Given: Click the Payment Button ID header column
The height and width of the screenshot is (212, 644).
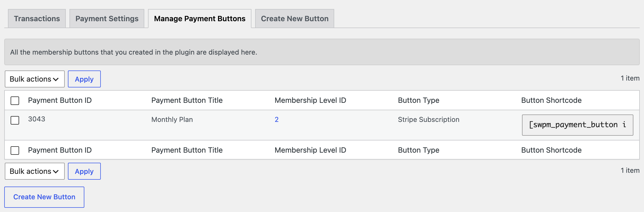Looking at the screenshot, I should pos(60,100).
